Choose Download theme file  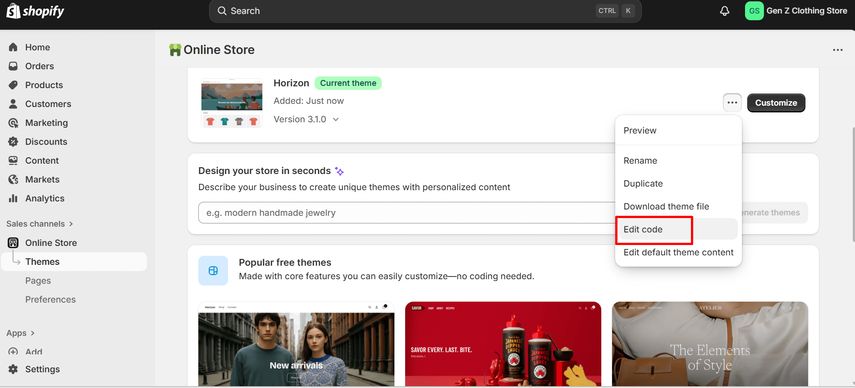[678, 207]
